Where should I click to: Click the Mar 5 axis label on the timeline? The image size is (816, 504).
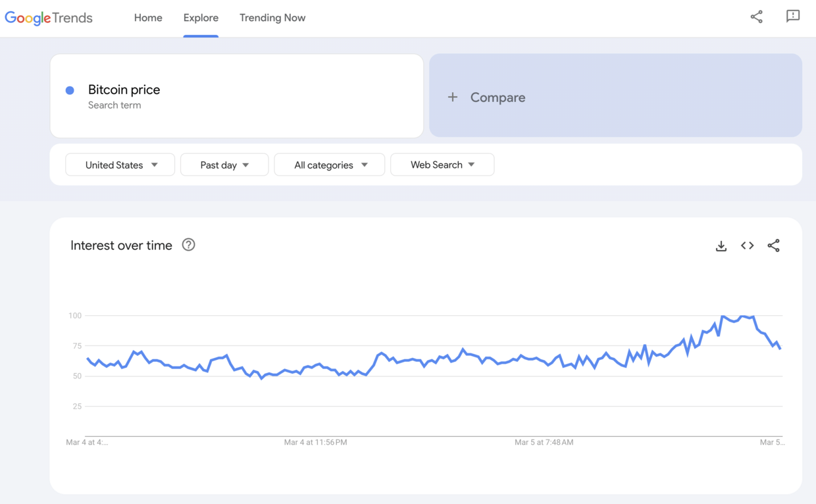tap(772, 442)
